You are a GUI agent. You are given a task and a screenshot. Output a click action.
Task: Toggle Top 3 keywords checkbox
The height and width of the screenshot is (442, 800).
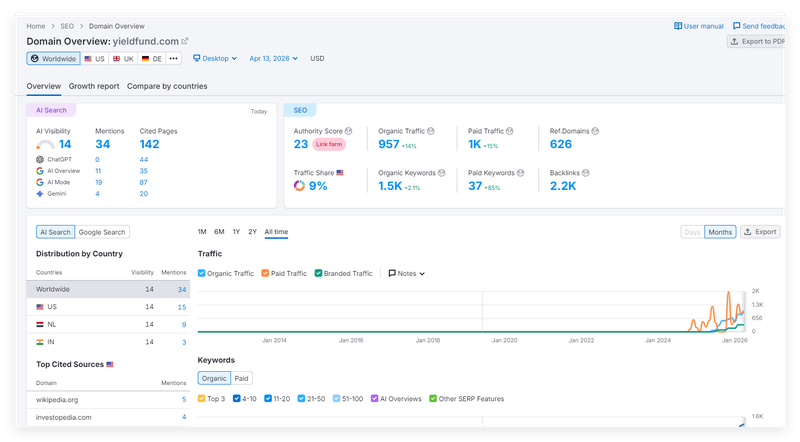coord(202,399)
